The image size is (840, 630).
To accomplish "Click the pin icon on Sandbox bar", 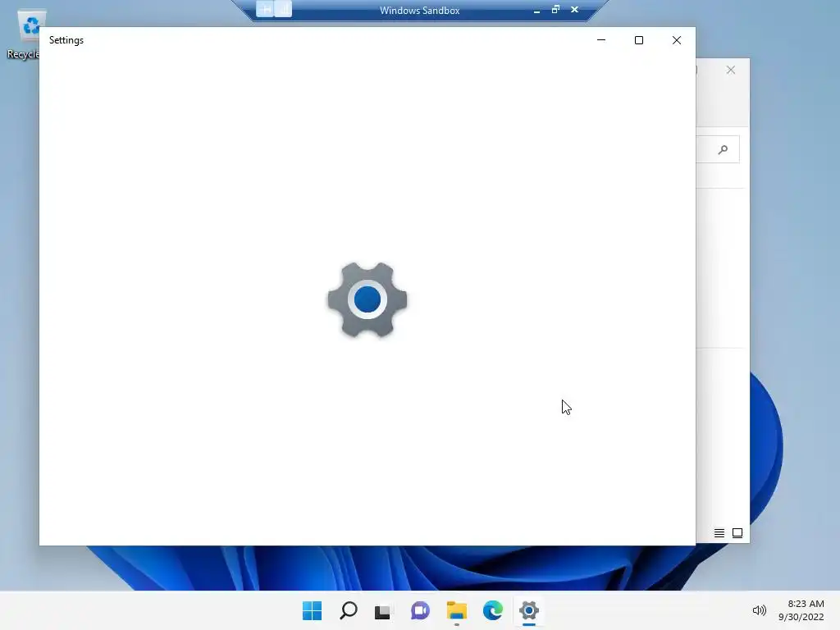I will point(265,9).
